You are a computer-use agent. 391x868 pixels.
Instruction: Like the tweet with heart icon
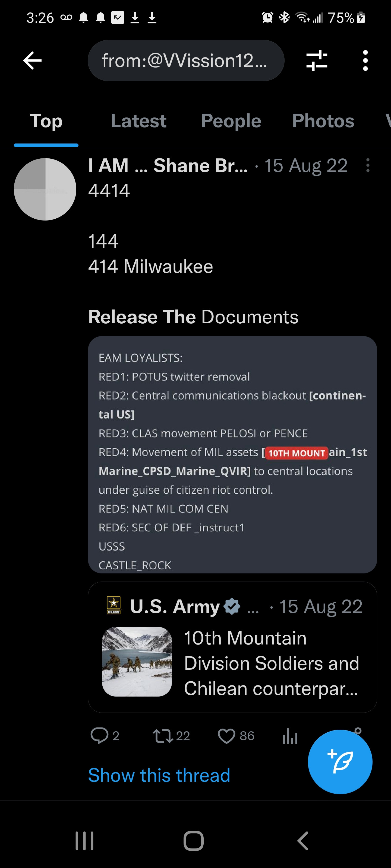coord(226,736)
